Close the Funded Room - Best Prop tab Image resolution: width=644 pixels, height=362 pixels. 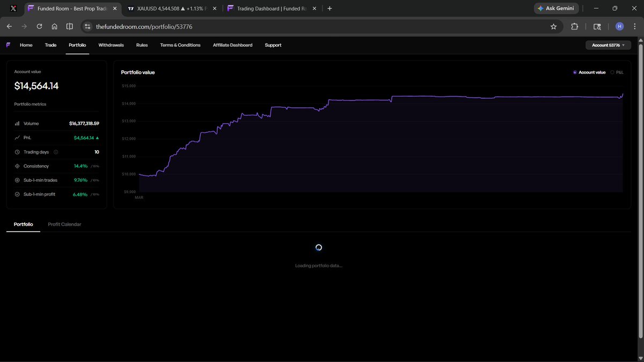click(115, 9)
